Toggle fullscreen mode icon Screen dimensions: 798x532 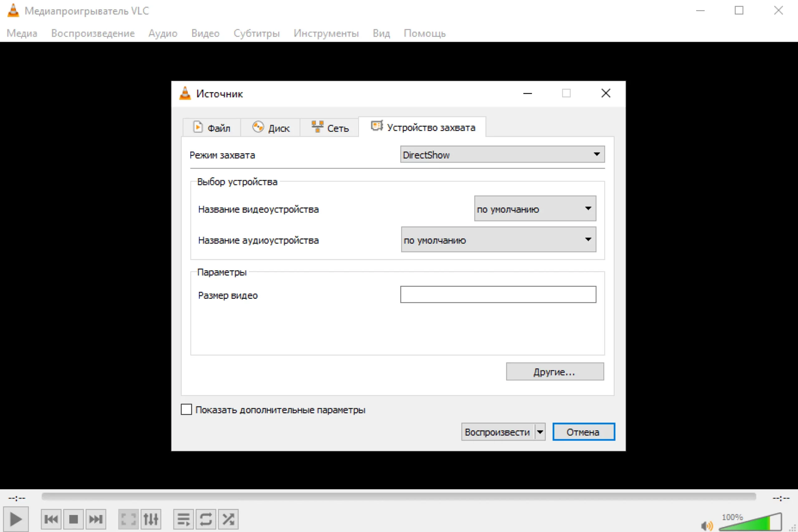(128, 519)
